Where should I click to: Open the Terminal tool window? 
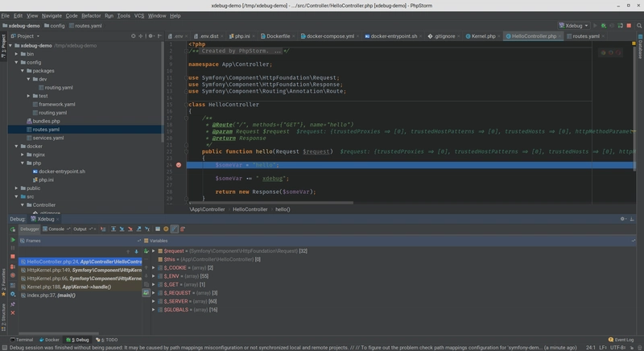pos(22,340)
